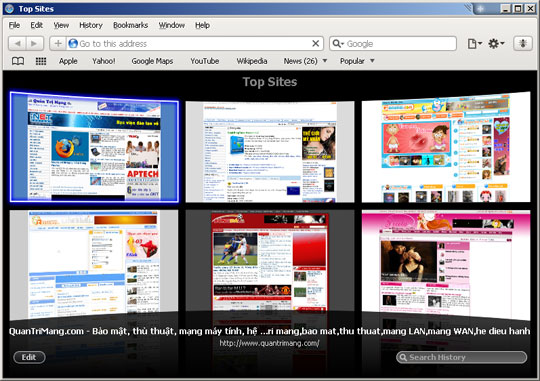
Task: Show Top Sites with the grid icon
Action: pos(41,61)
